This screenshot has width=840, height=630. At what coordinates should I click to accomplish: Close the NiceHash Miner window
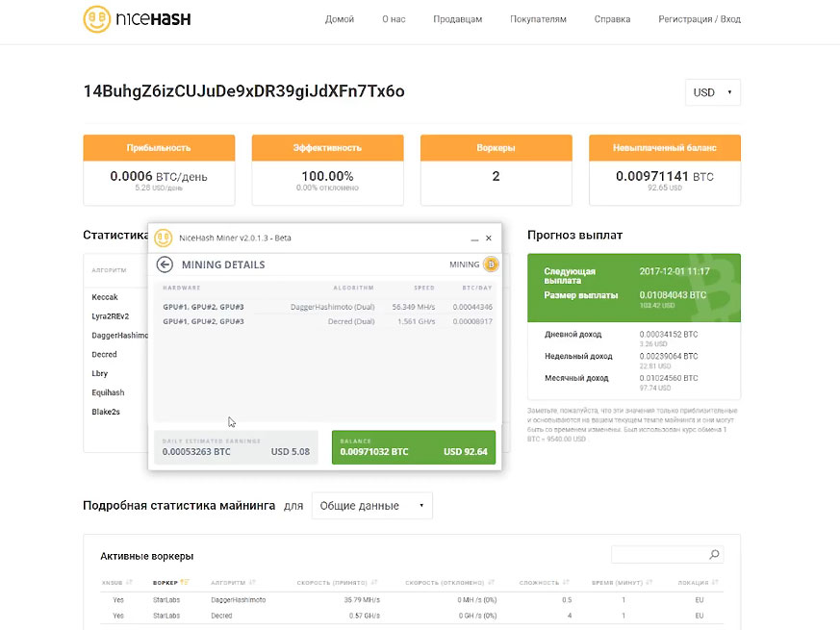point(489,238)
